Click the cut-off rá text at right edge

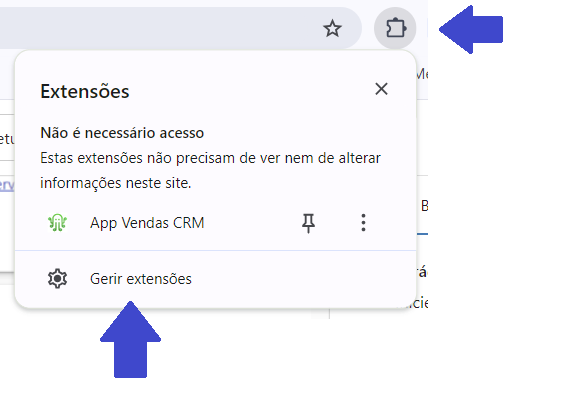[422, 272]
